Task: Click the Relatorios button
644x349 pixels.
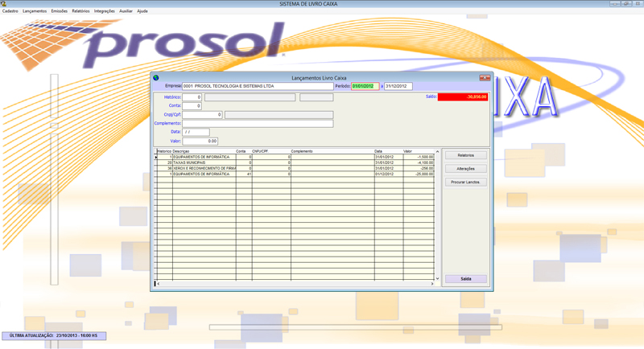Action: [466, 155]
